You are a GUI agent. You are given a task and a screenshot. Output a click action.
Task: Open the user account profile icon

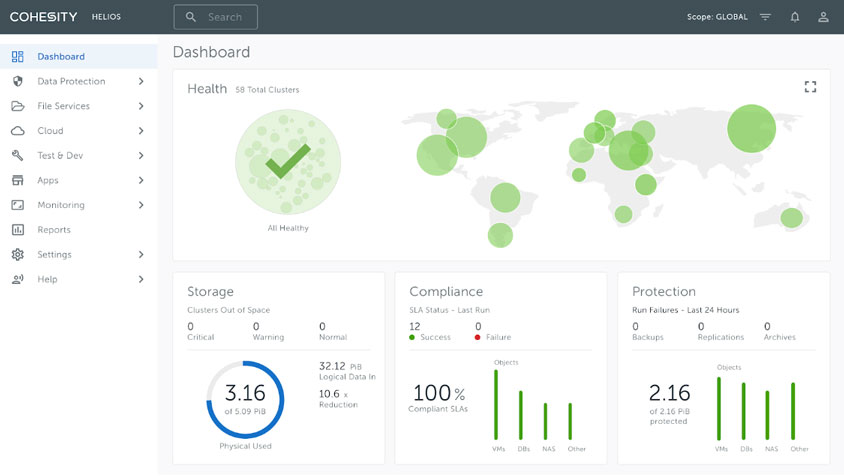point(823,17)
